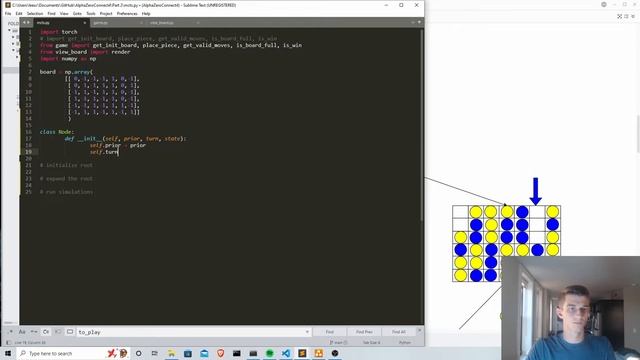Toggle in-selection find option
The width and height of the screenshot is (640, 360).
click(58, 332)
